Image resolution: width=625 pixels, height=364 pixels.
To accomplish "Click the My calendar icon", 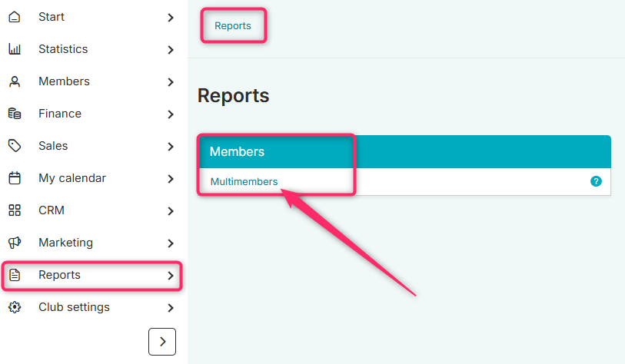I will tap(15, 178).
